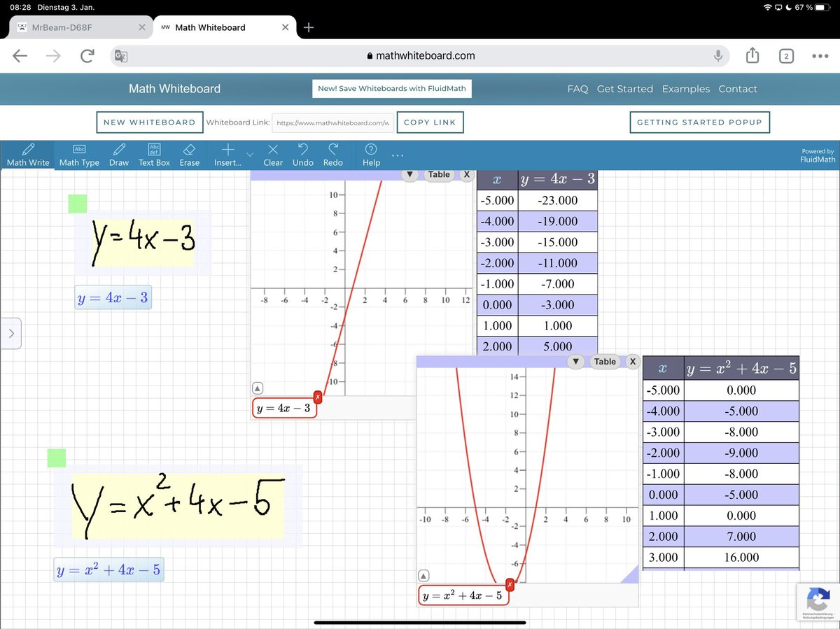Click green handle above handwritten y=x²+4x-5
Screen dimensions: 840x629
(x=57, y=458)
